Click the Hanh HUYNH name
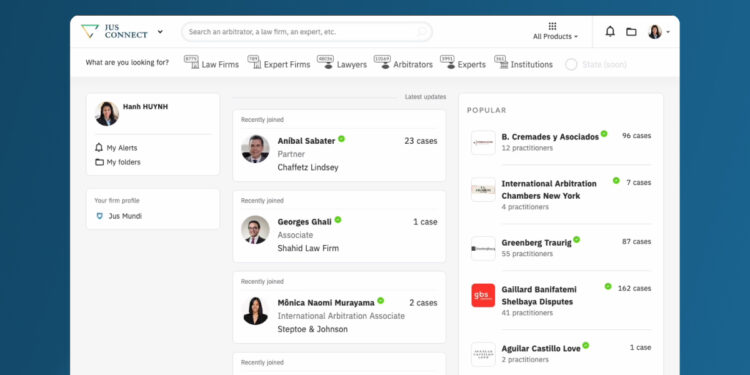750x375 pixels. click(x=145, y=107)
